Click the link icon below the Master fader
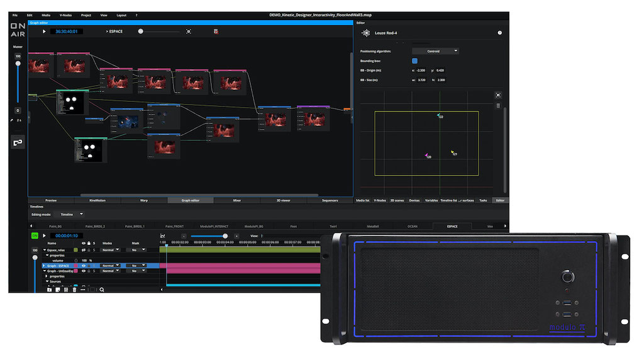Image resolution: width=644 pixels, height=357 pixels. pyautogui.click(x=18, y=143)
